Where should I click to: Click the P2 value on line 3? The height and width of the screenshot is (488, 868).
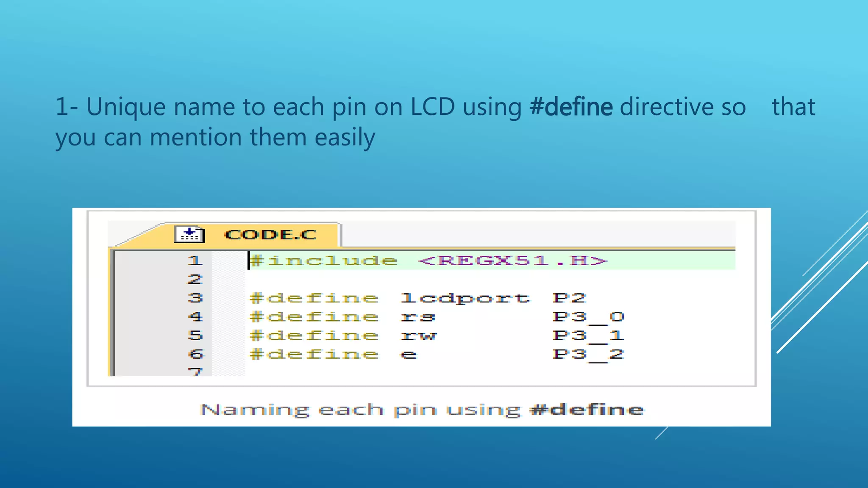pyautogui.click(x=569, y=298)
